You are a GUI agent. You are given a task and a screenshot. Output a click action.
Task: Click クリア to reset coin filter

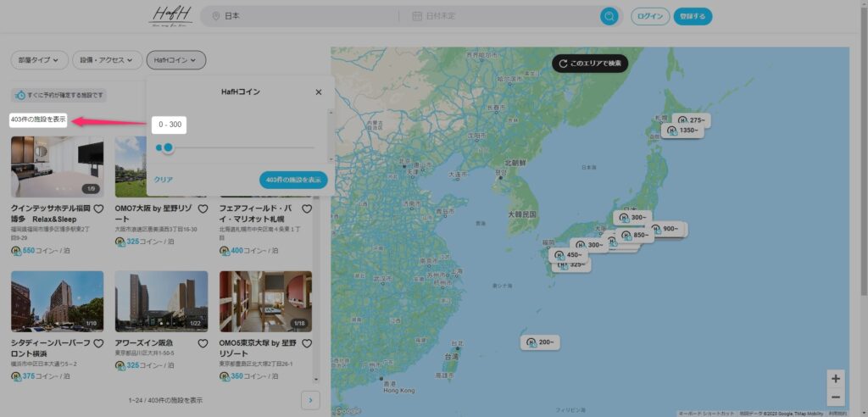[164, 180]
